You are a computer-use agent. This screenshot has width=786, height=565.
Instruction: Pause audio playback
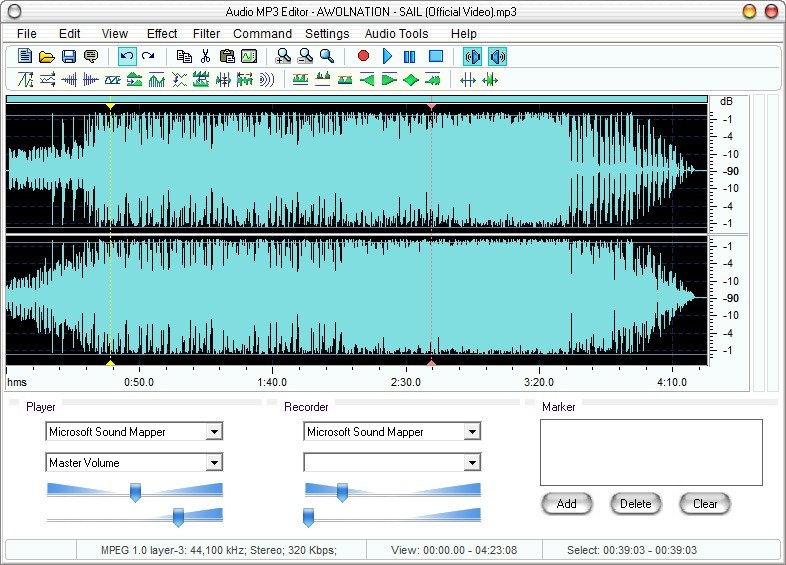[x=410, y=57]
